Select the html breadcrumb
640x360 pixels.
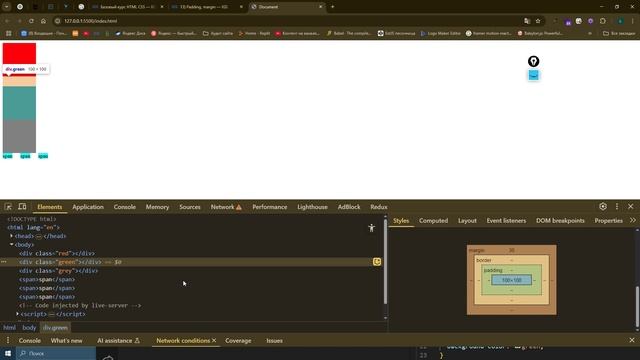pyautogui.click(x=9, y=327)
